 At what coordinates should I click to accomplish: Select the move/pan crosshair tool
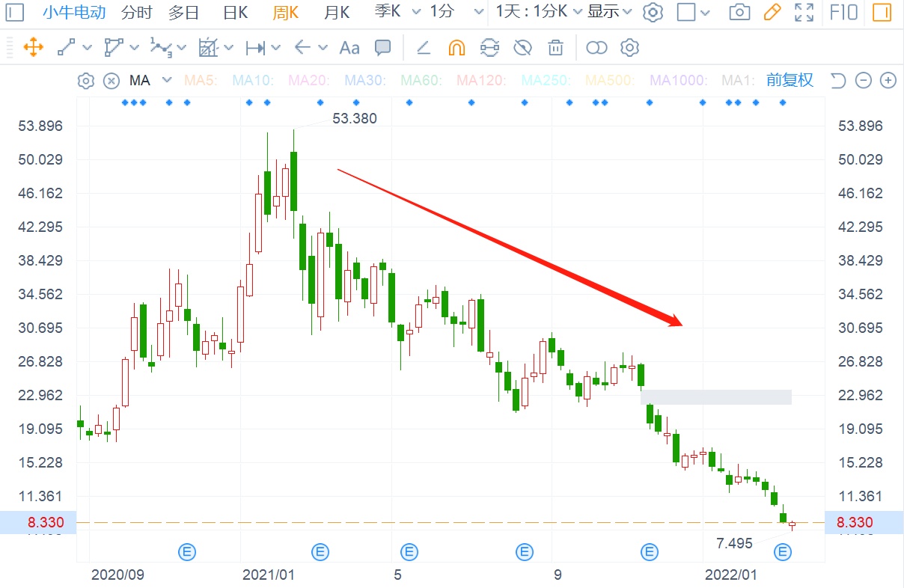pyautogui.click(x=33, y=48)
